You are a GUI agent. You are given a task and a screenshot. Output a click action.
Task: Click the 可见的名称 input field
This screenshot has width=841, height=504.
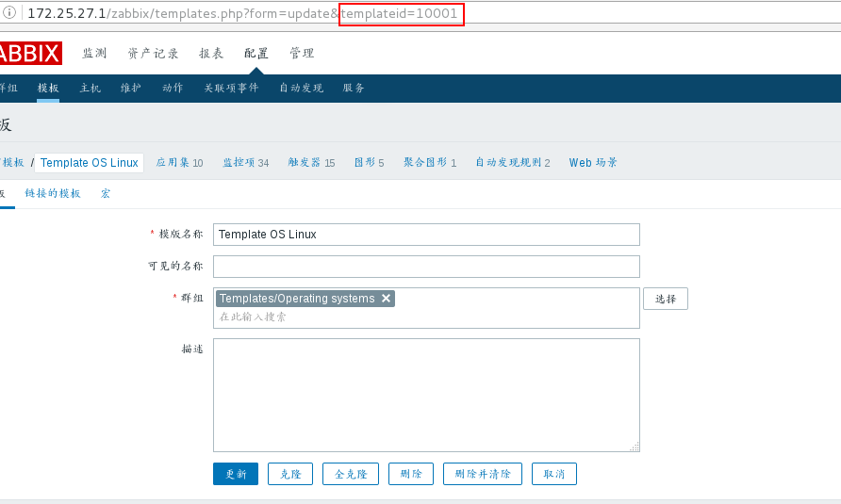[426, 267]
